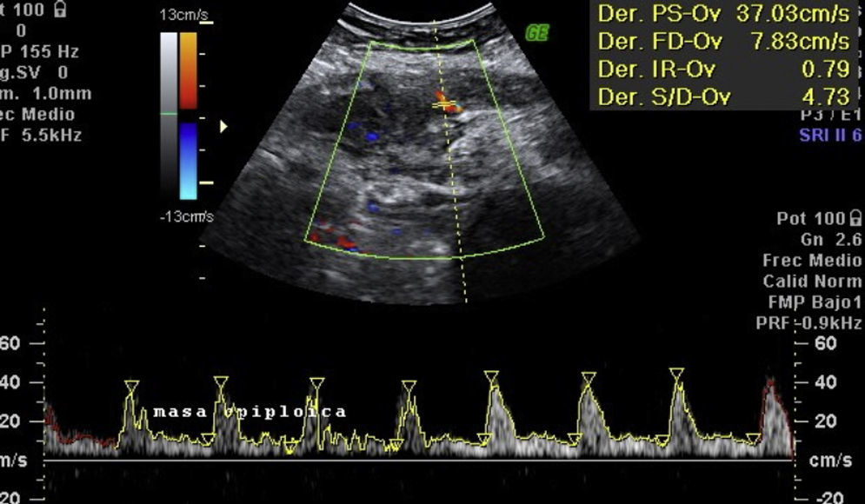The height and width of the screenshot is (504, 865).
Task: Click the green GE logo
Action: coord(536,34)
